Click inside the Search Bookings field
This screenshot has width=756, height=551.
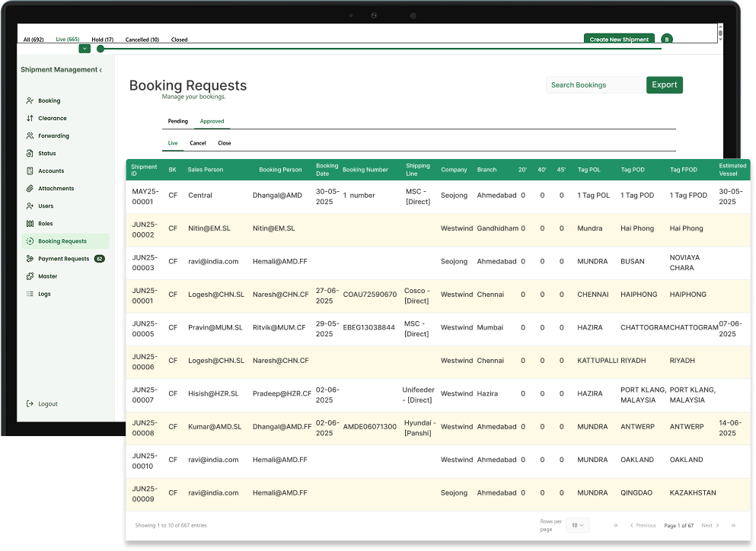(594, 85)
